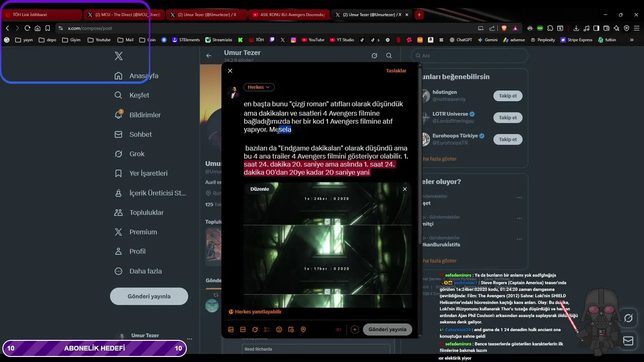Click search icon in profile header

tap(389, 56)
